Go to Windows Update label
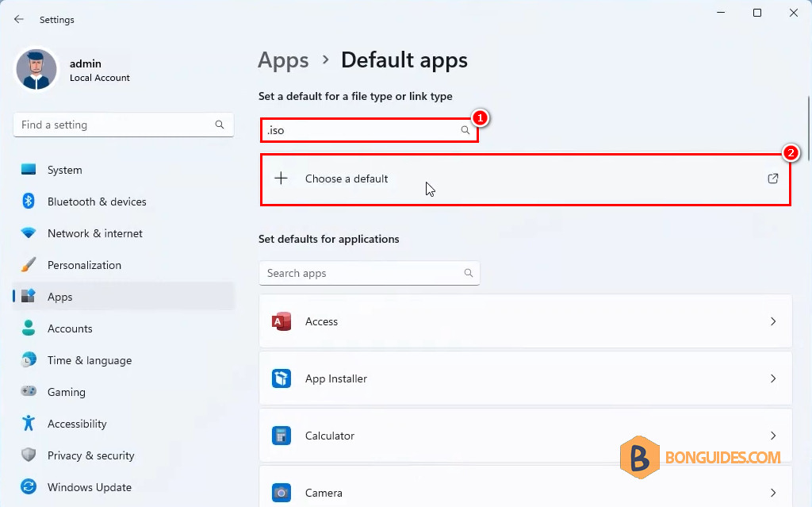 90,487
